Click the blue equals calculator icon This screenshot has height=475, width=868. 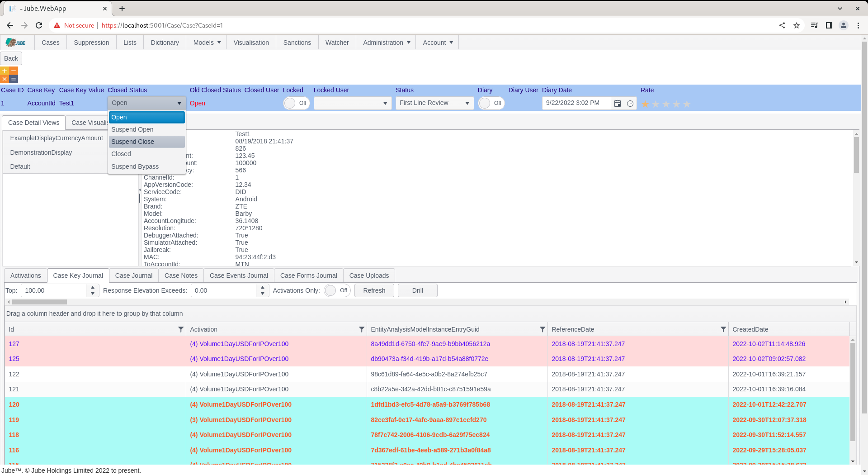pyautogui.click(x=14, y=79)
